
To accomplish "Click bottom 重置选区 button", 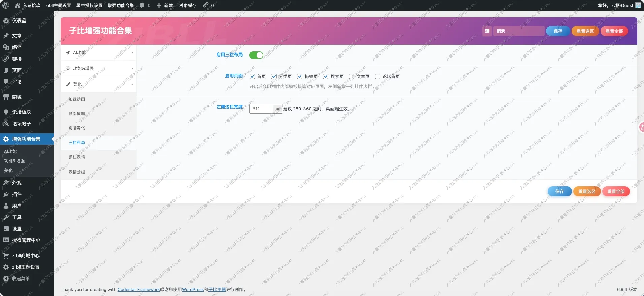I will 587,191.
